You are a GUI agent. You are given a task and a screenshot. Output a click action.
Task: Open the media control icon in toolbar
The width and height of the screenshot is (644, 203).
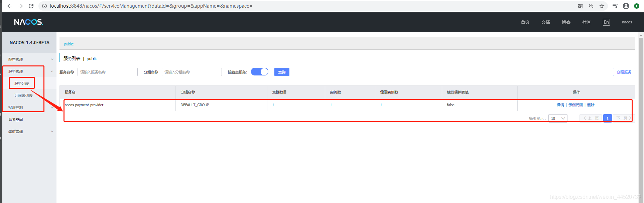(x=615, y=6)
